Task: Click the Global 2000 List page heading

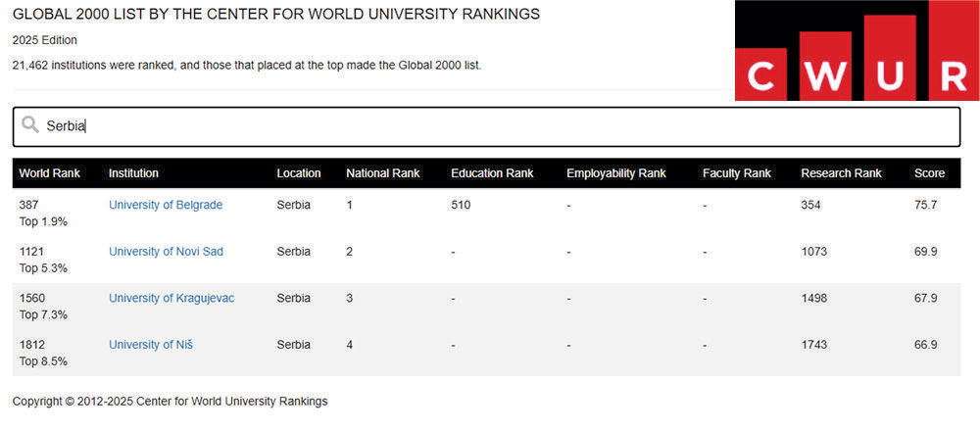Action: 276,15
